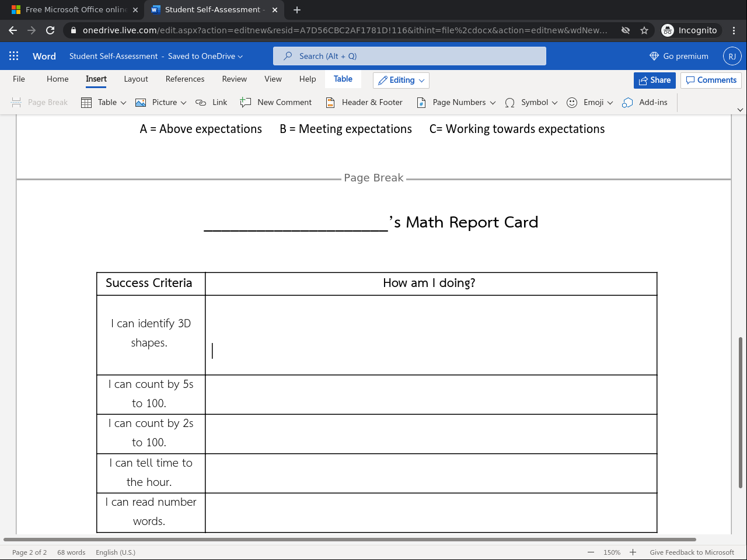
Task: Click the Page Break icon in ribbon
Action: point(16,103)
